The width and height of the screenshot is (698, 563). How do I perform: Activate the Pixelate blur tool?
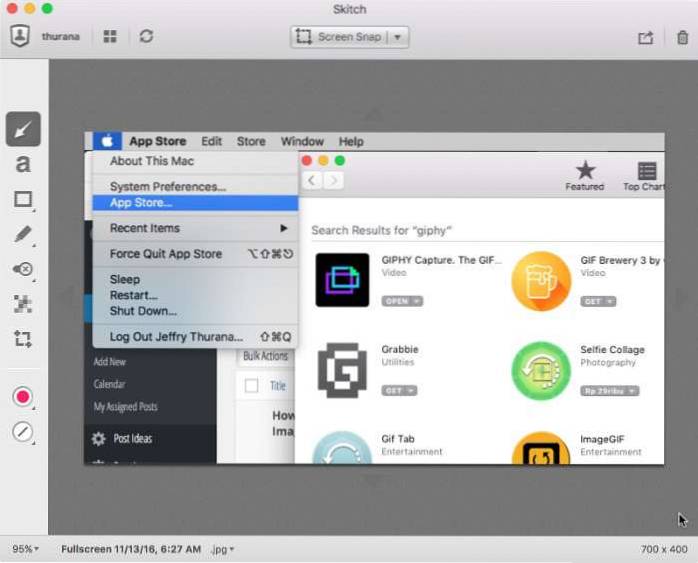pyautogui.click(x=23, y=304)
